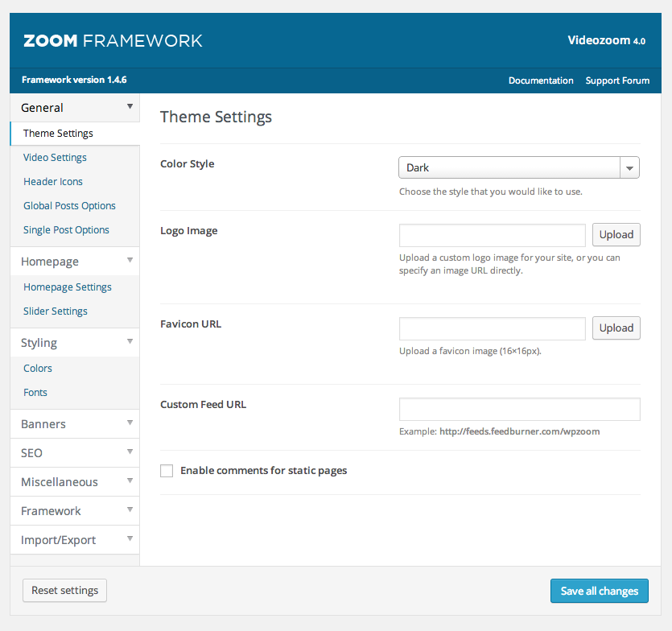The image size is (672, 631).
Task: Open the Colors styling page
Action: [x=38, y=369]
